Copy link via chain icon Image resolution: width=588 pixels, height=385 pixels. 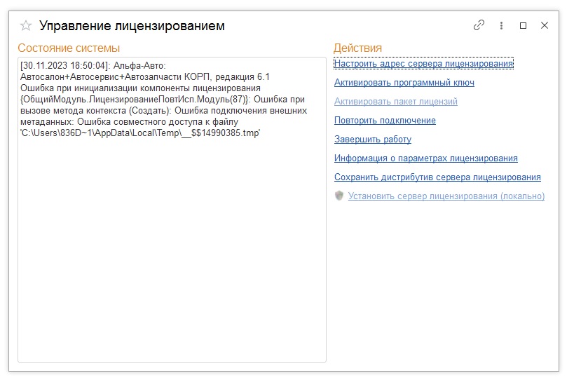pyautogui.click(x=479, y=25)
